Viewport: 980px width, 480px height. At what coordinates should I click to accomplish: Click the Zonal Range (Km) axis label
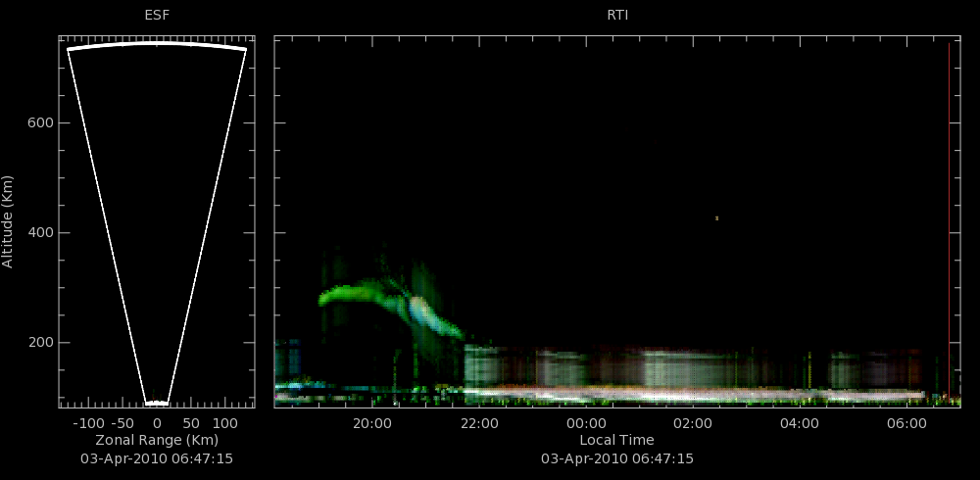(157, 440)
